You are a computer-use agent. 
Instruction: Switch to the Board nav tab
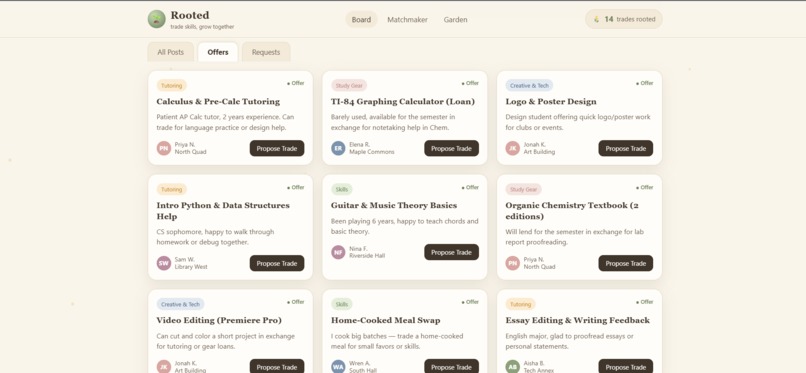coord(361,20)
